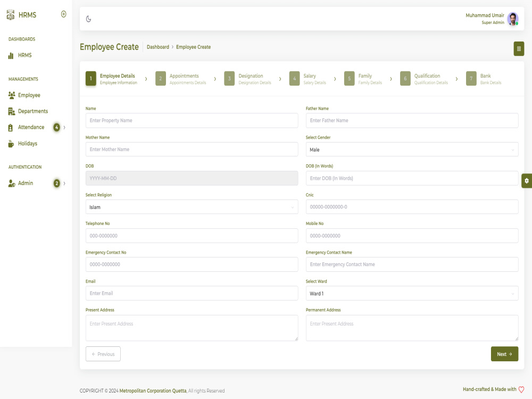532x399 pixels.
Task: Focus the Present Address textarea
Action: point(192,328)
